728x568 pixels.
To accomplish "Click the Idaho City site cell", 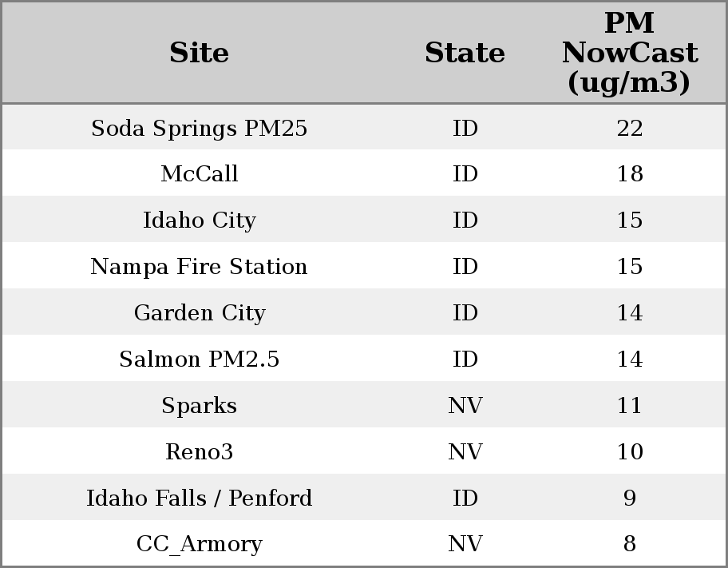I will click(x=199, y=220).
